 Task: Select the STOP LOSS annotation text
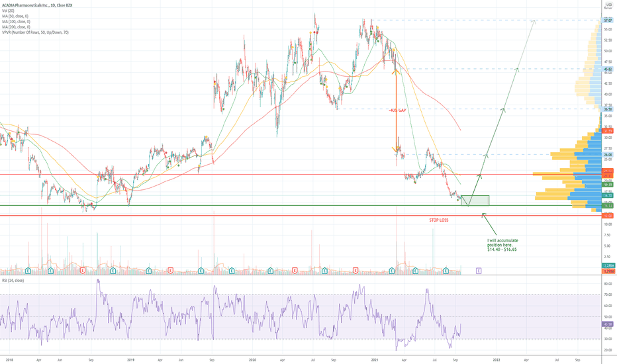439,220
